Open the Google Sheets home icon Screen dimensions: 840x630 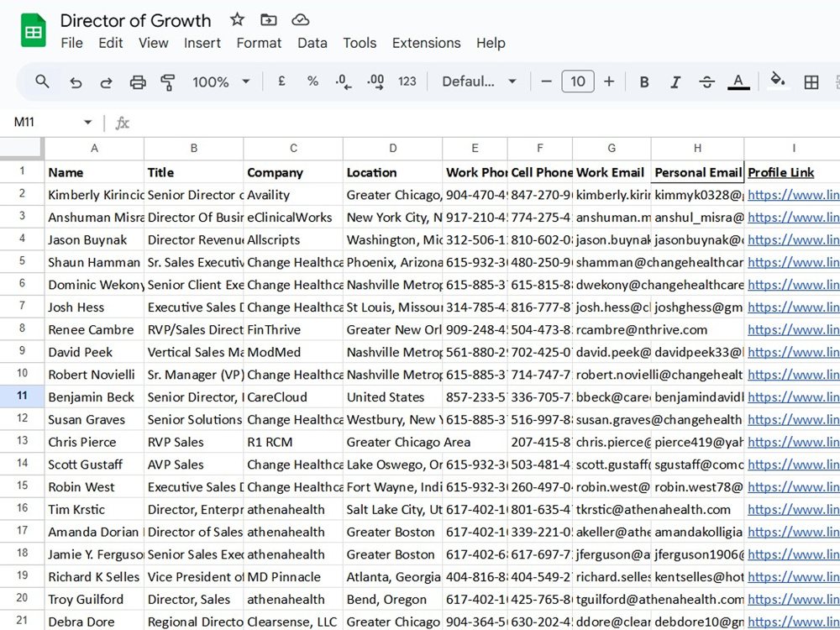coord(34,30)
